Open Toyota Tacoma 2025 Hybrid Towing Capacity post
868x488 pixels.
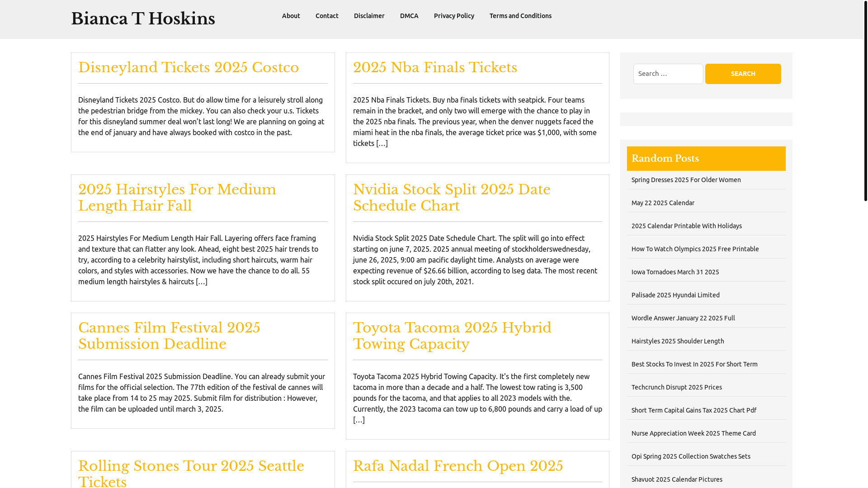(452, 336)
